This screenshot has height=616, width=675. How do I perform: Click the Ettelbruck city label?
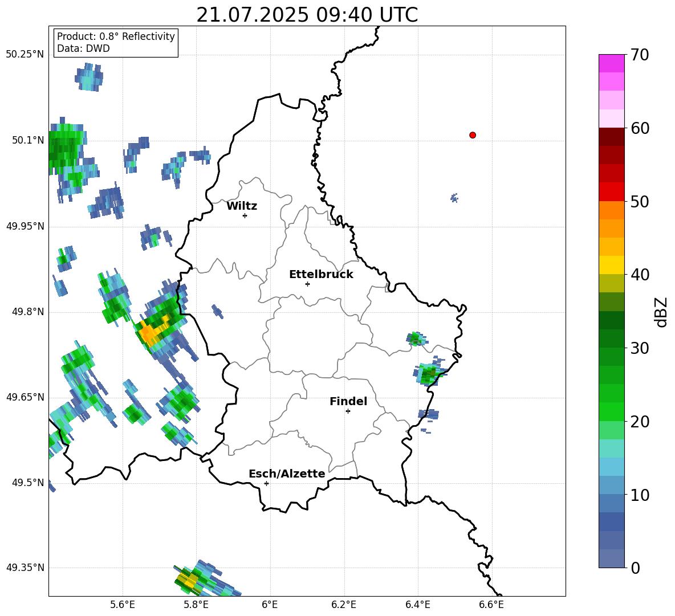pos(321,275)
